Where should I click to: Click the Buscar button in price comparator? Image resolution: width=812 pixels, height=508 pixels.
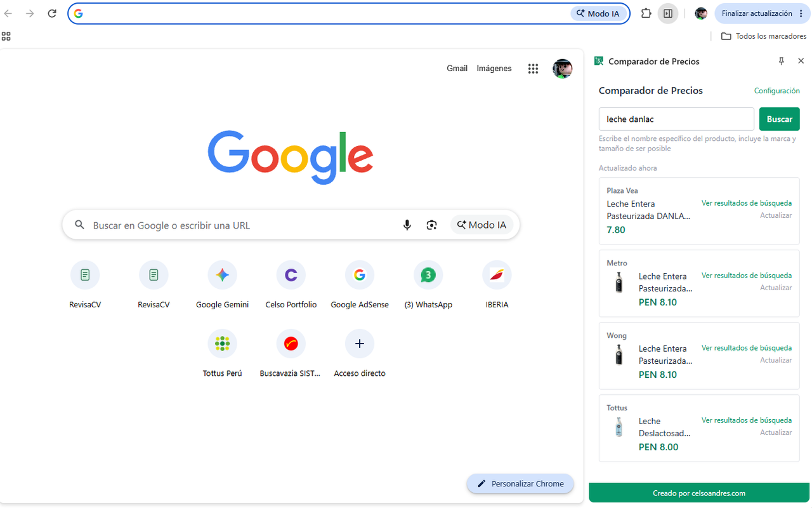tap(780, 119)
